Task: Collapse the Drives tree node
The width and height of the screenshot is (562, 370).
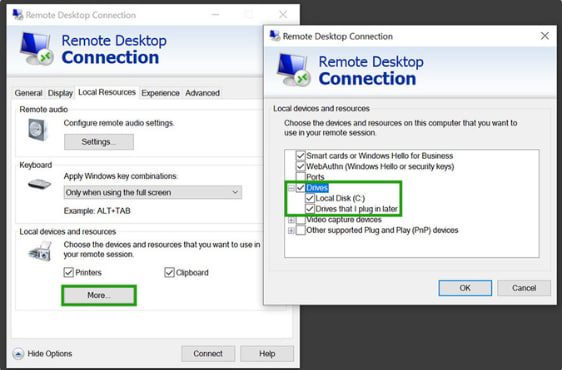Action: [x=291, y=188]
